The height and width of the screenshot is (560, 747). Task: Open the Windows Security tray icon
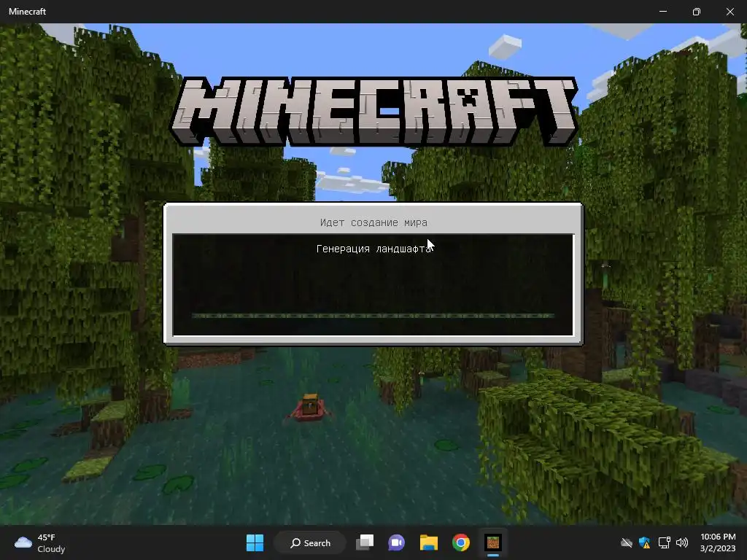point(645,542)
